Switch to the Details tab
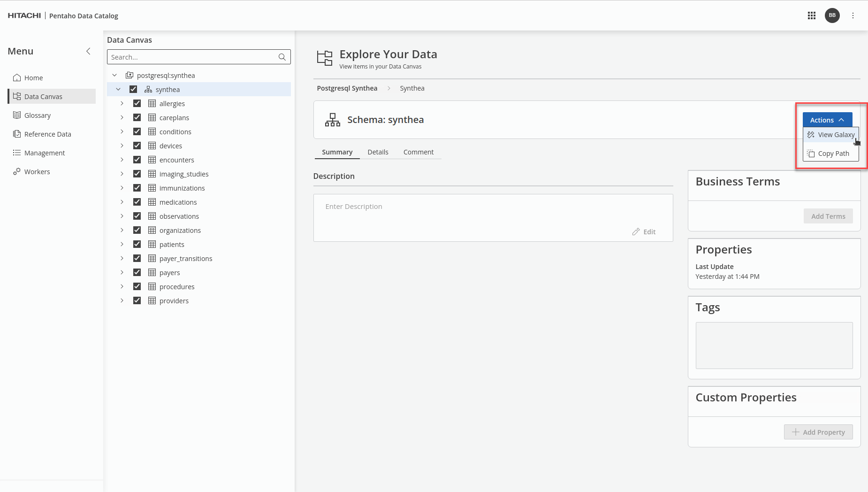The height and width of the screenshot is (492, 868). pos(378,152)
